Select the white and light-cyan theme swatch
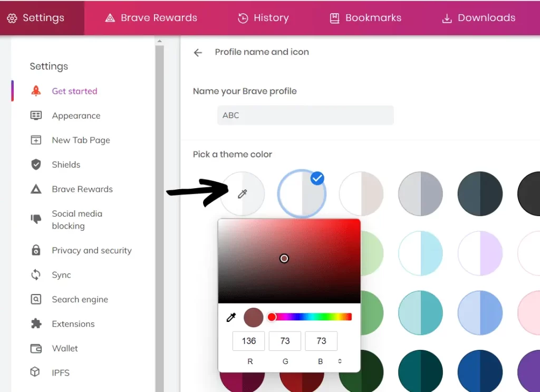This screenshot has height=392, width=540. click(x=420, y=253)
